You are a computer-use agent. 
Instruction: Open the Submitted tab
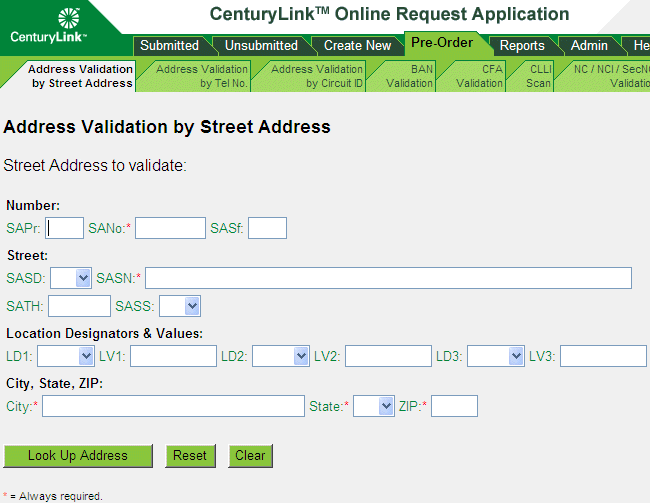169,45
